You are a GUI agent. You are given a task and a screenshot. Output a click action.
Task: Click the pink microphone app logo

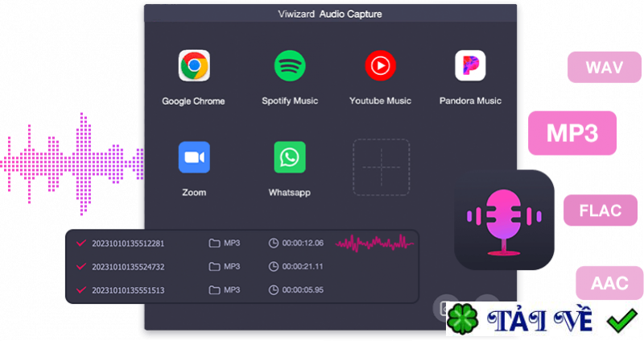pos(504,220)
